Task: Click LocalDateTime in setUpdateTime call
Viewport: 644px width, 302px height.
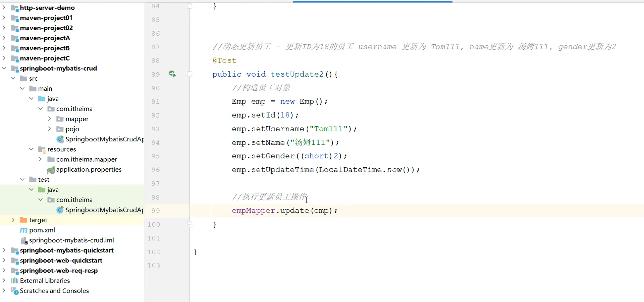Action: [350, 170]
